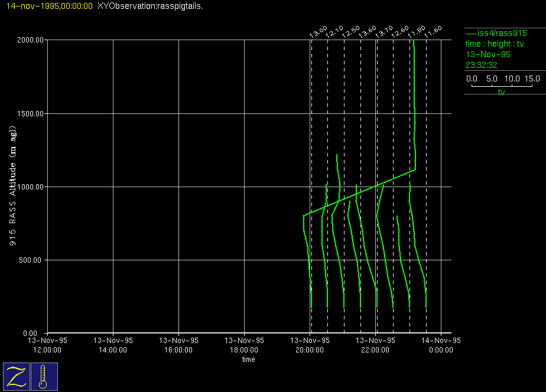The width and height of the screenshot is (546, 392).
Task: Click the yellow Z icon at bottom left
Action: coord(16,376)
